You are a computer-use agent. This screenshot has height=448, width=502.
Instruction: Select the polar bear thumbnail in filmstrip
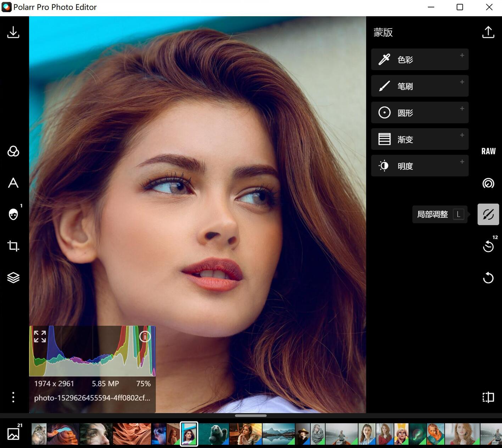[214, 433]
